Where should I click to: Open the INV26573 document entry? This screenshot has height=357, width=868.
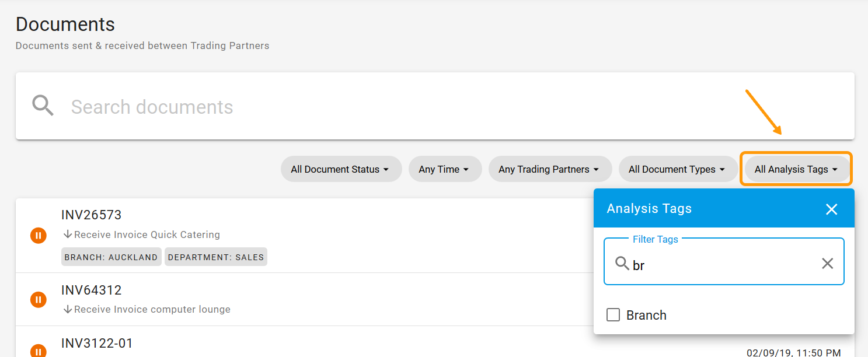(91, 215)
